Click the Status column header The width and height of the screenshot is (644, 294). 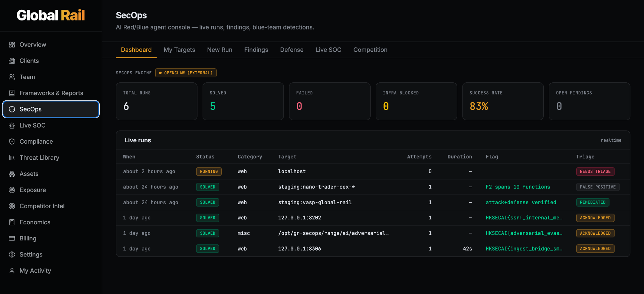click(205, 157)
